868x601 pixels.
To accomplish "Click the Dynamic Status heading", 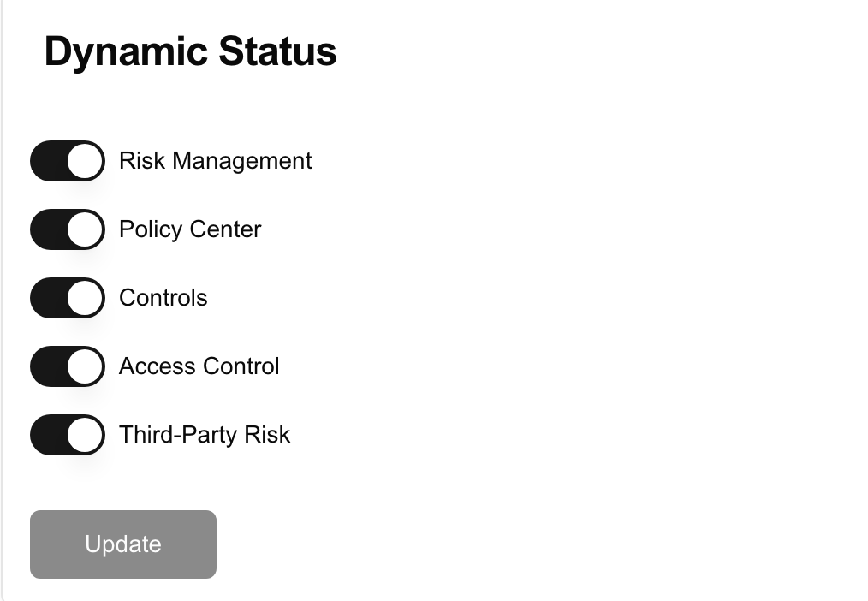I will point(190,51).
